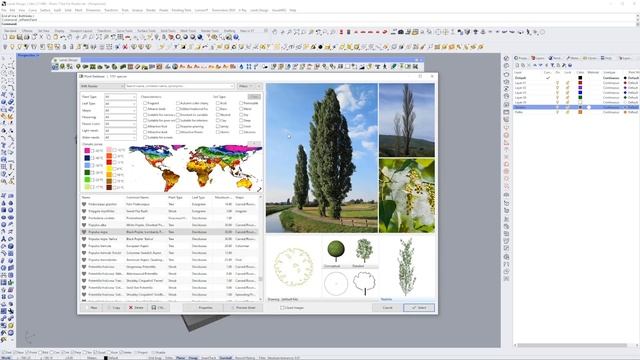Image resolution: width=640 pixels, height=360 pixels.
Task: Click heart icon beside Populus nigra 'Italica'
Action: [84, 239]
